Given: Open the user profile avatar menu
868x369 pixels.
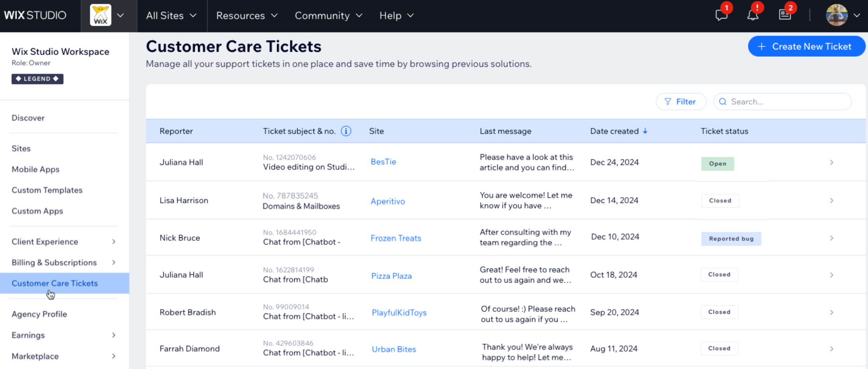Looking at the screenshot, I should 836,15.
